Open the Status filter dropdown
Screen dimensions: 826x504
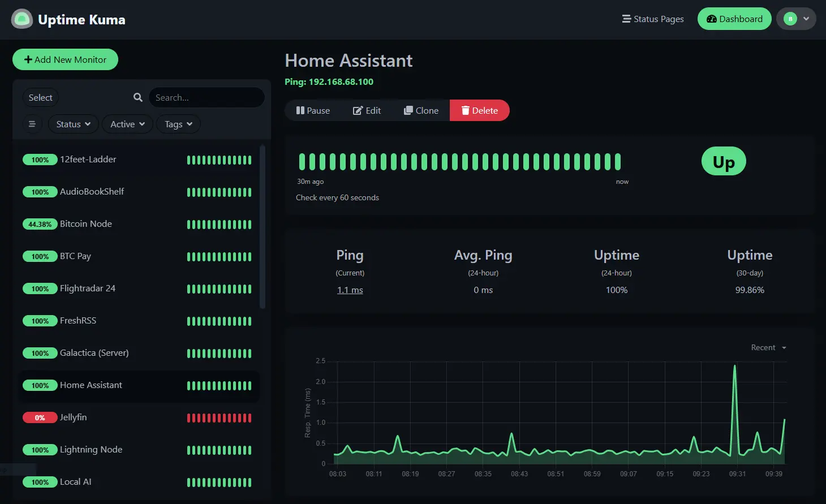[x=74, y=124]
